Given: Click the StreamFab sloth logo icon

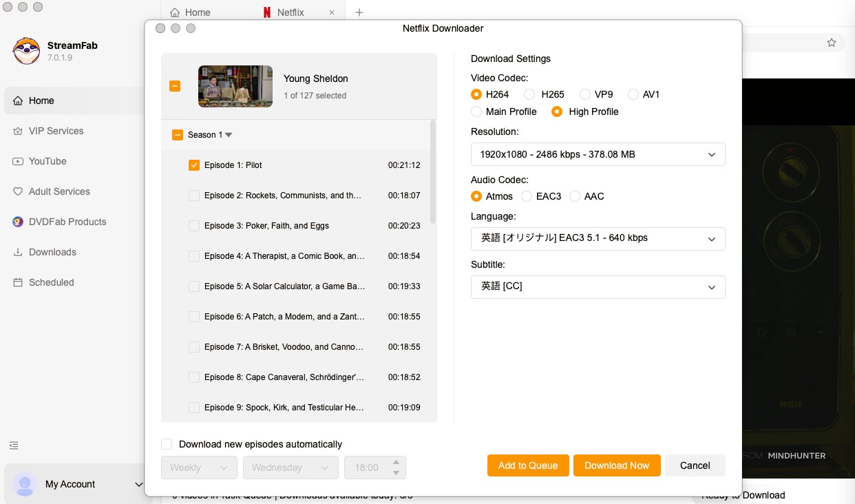Looking at the screenshot, I should click(x=26, y=51).
